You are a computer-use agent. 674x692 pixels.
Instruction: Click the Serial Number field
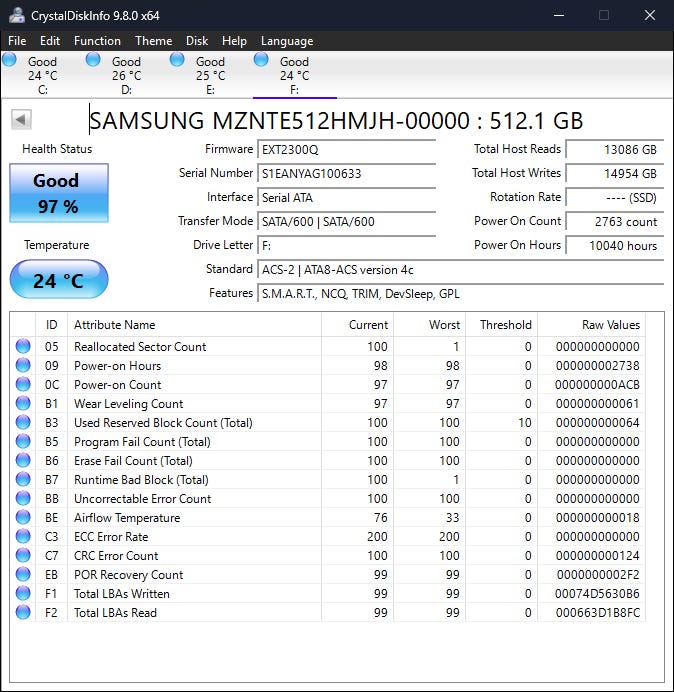point(346,173)
